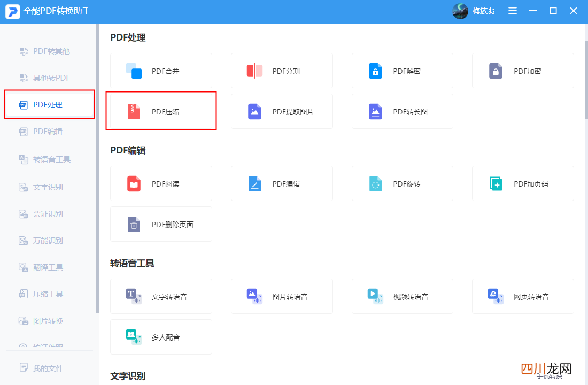The width and height of the screenshot is (588, 385).
Task: Open the PDF旋转 rotate tool
Action: [403, 183]
